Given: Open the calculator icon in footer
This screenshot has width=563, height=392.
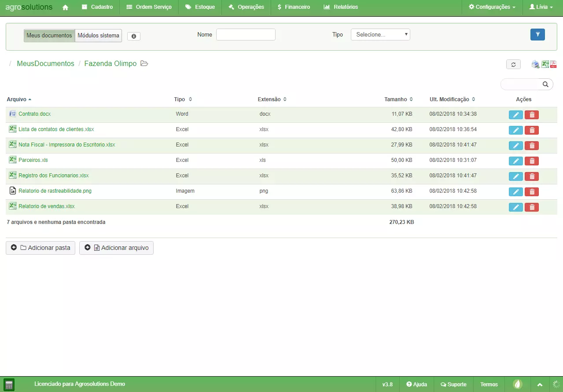Looking at the screenshot, I should (x=9, y=384).
